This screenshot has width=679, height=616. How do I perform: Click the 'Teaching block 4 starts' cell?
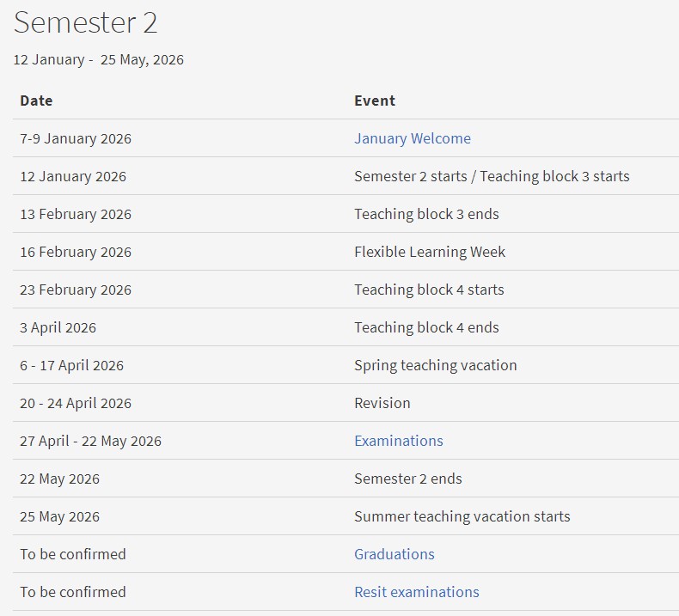[429, 290]
